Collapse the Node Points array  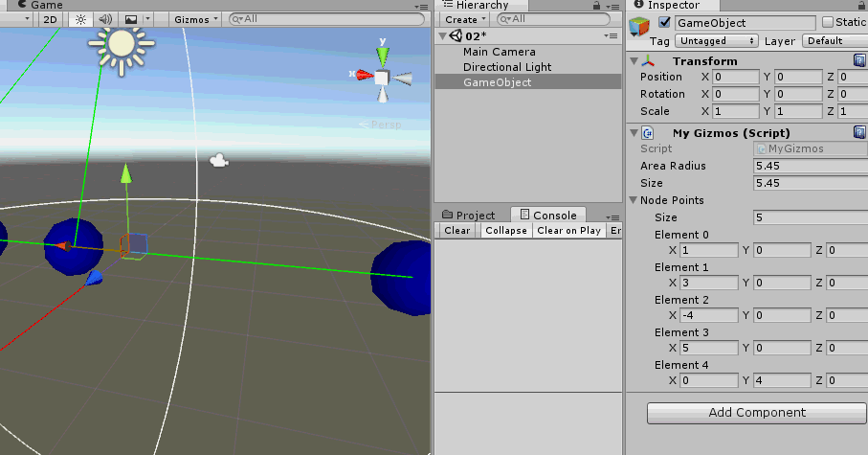pyautogui.click(x=634, y=200)
